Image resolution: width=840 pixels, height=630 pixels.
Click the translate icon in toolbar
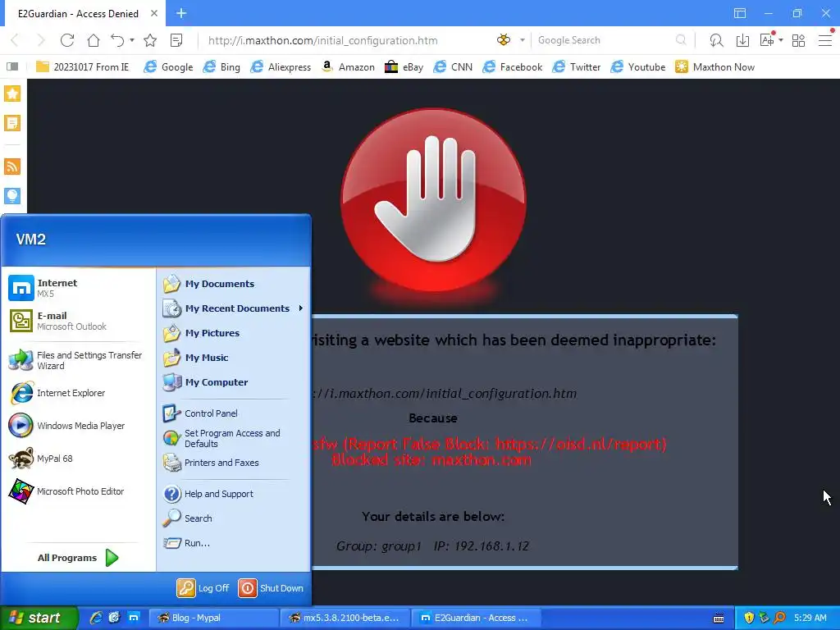pyautogui.click(x=767, y=40)
